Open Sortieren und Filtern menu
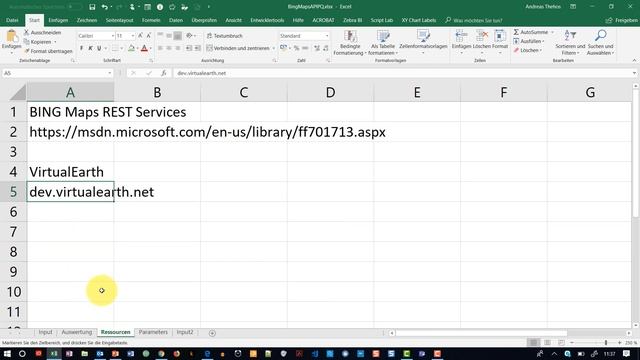Screen dimensions: 640x360 570,42
